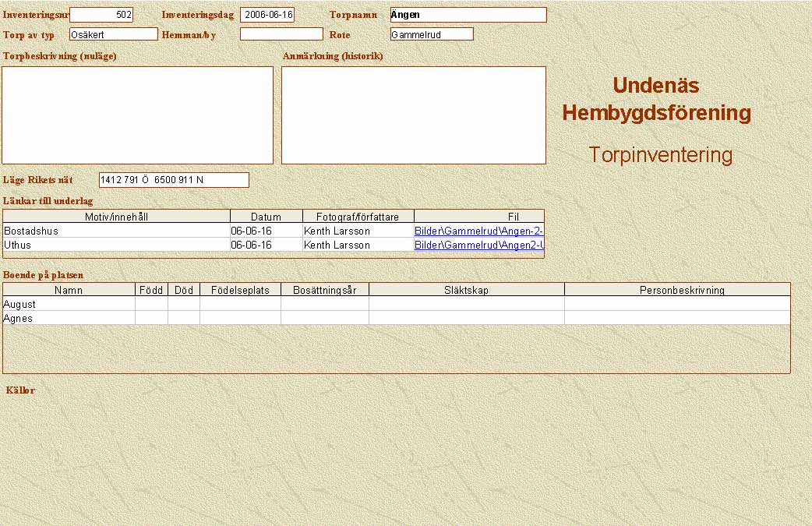Click the Inventeringsnr field showing 502
The image size is (812, 526).
pyautogui.click(x=101, y=15)
